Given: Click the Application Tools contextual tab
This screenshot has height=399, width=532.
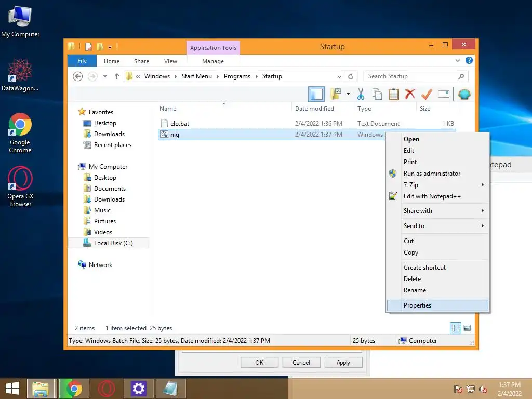Looking at the screenshot, I should tap(213, 48).
